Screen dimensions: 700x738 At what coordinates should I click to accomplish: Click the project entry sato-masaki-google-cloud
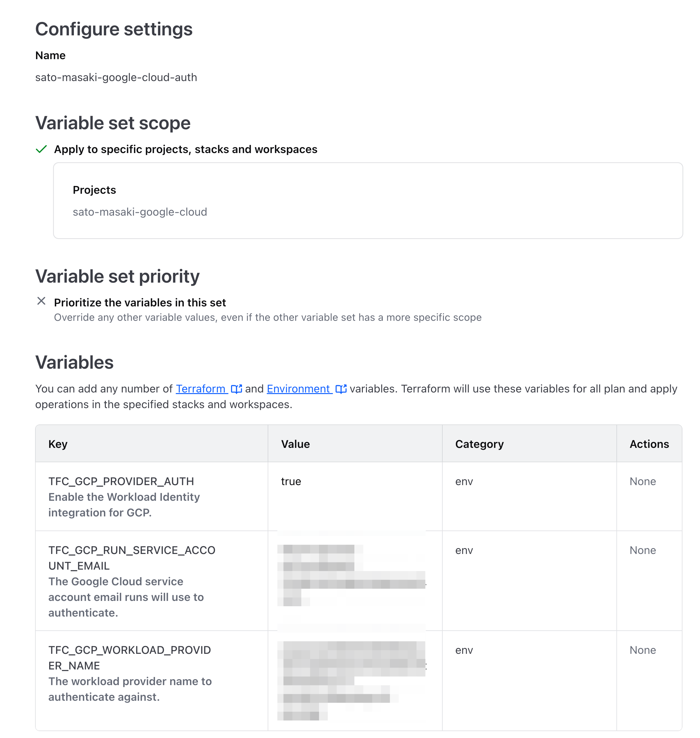coord(140,212)
